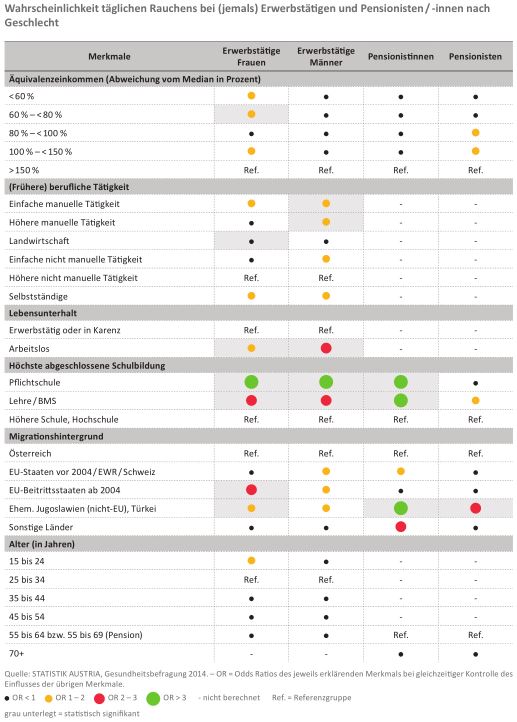This screenshot has height=722, width=517.
Task: Click the green dot for Lehre/BMS Pensionistinnen
Action: (x=401, y=401)
